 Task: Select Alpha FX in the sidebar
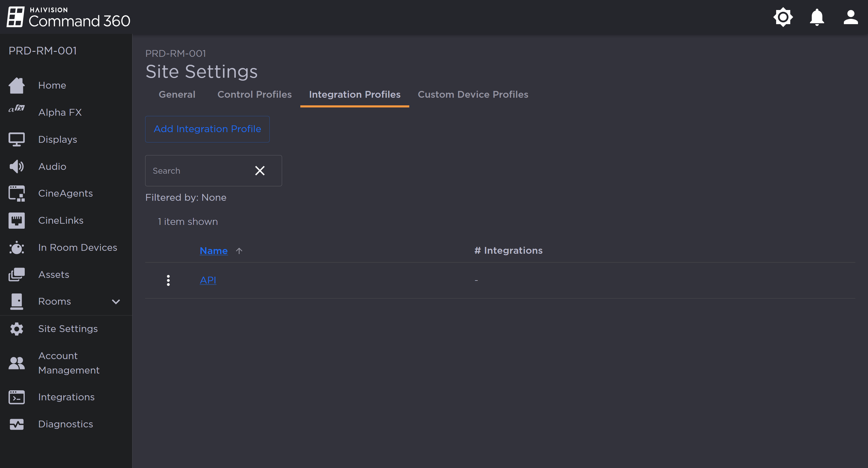pyautogui.click(x=60, y=112)
